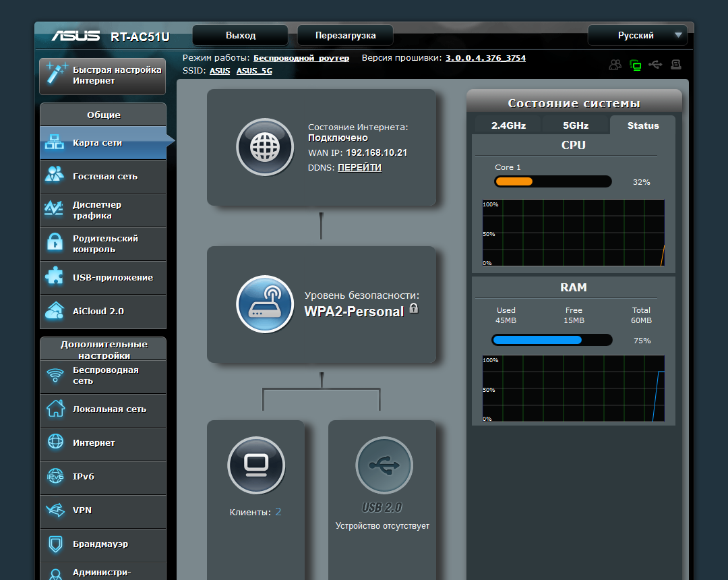Click the Локальная сеть house icon
Screen dimensions: 728x580
point(56,408)
